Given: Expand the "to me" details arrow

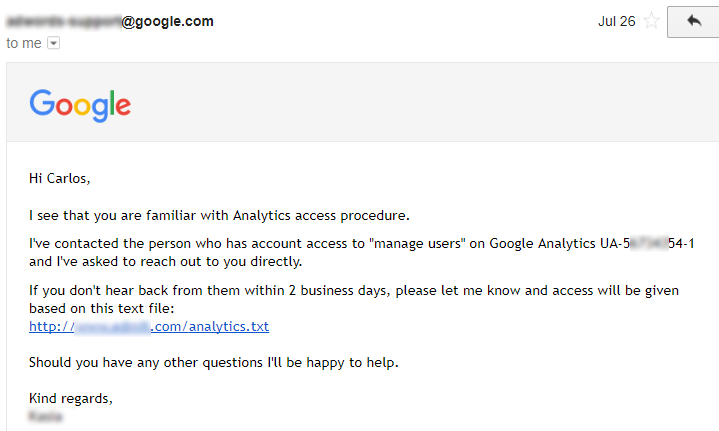Looking at the screenshot, I should pos(53,43).
